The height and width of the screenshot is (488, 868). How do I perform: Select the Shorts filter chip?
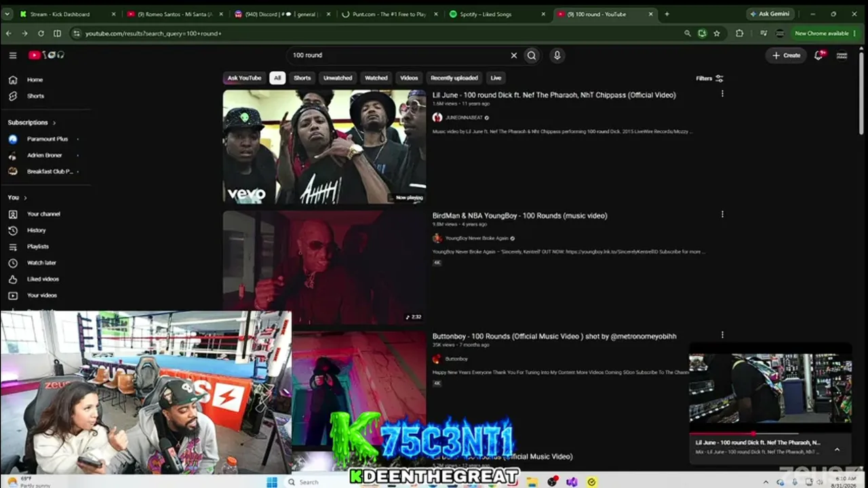(302, 78)
